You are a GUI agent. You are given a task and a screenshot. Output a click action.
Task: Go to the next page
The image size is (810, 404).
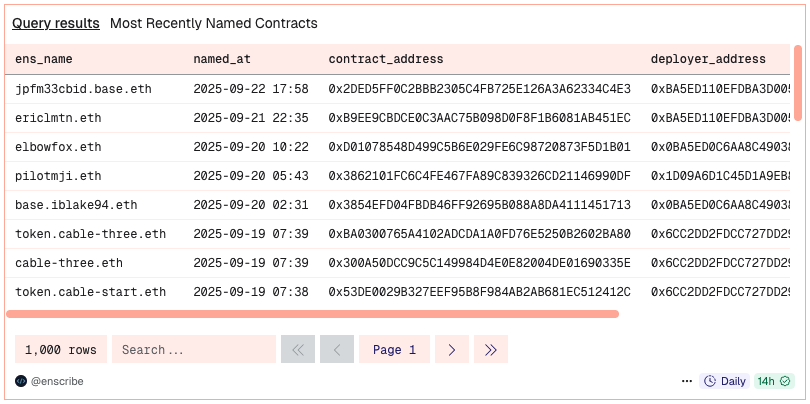(452, 350)
